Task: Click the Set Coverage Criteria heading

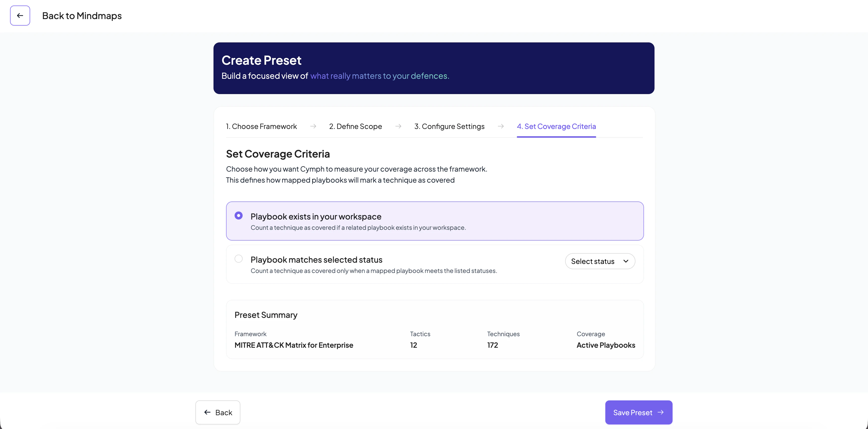Action: click(x=278, y=154)
